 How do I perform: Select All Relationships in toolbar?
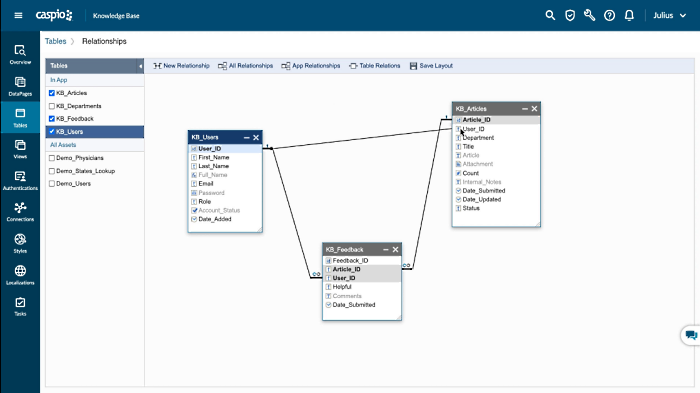(x=246, y=66)
